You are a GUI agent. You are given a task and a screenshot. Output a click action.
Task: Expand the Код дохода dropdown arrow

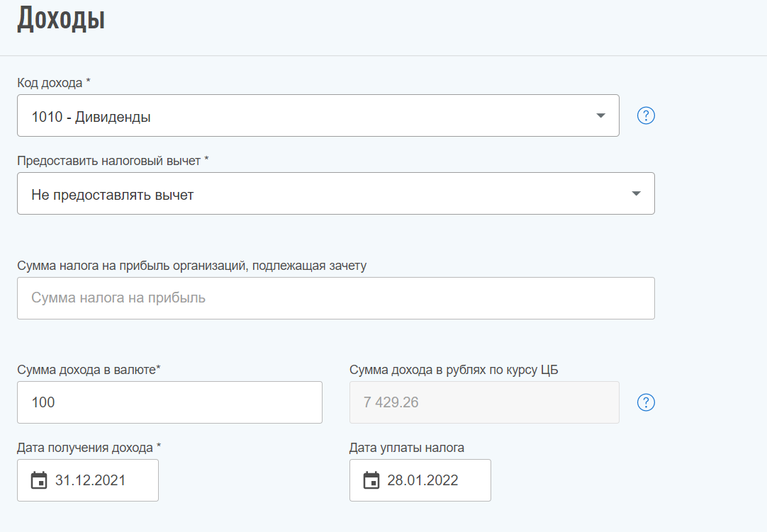[600, 115]
